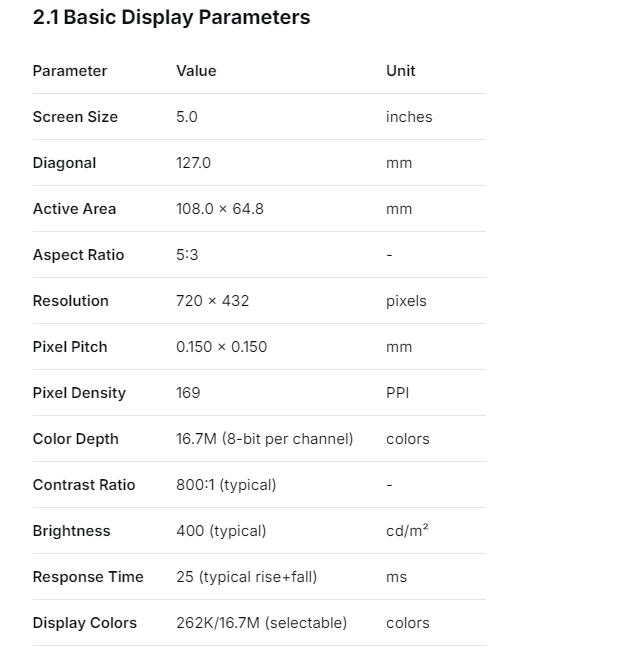Click the Pixel Density value "169"
This screenshot has height=653, width=617.
point(188,393)
